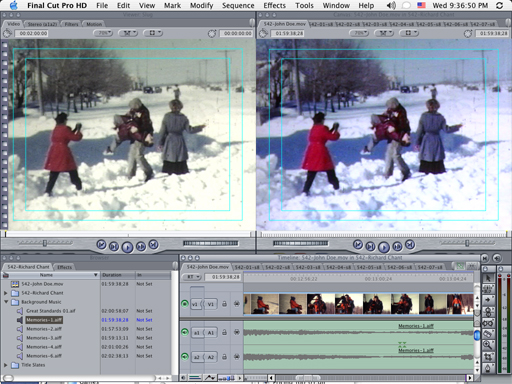
Task: Lock the V1 video track
Action: 224,304
